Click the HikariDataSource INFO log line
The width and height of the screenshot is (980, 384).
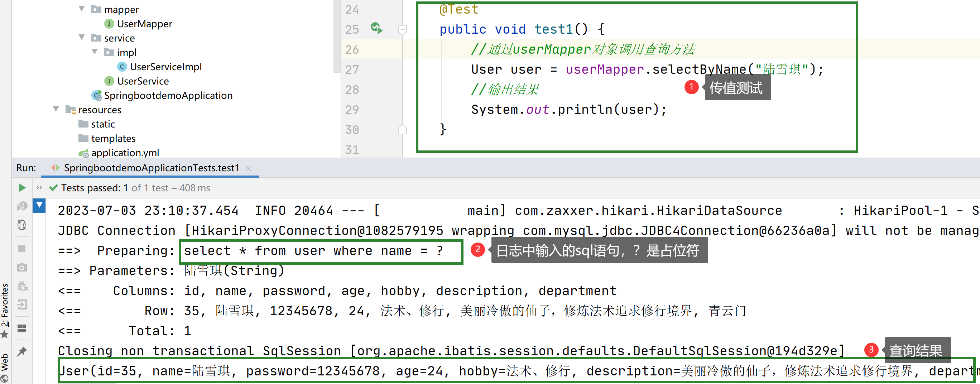519,211
